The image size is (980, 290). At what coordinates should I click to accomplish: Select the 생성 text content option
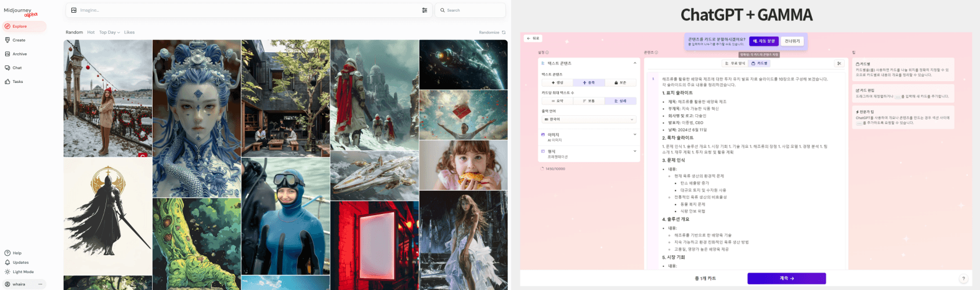point(557,82)
